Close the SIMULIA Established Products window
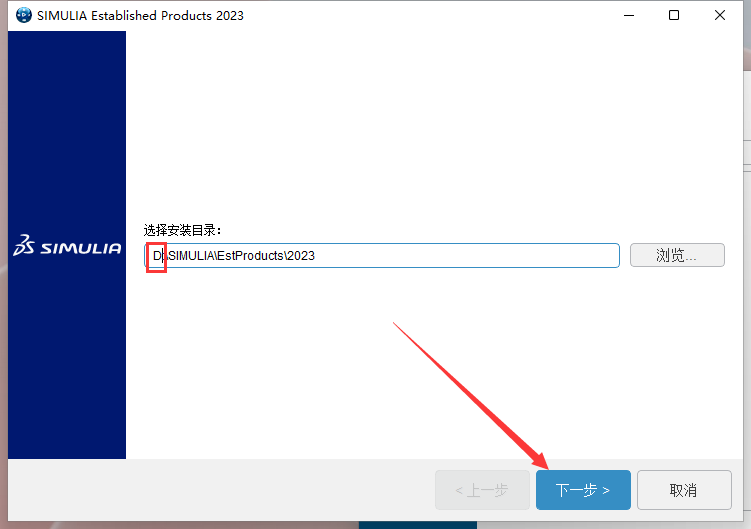The height and width of the screenshot is (529, 751). [719, 15]
